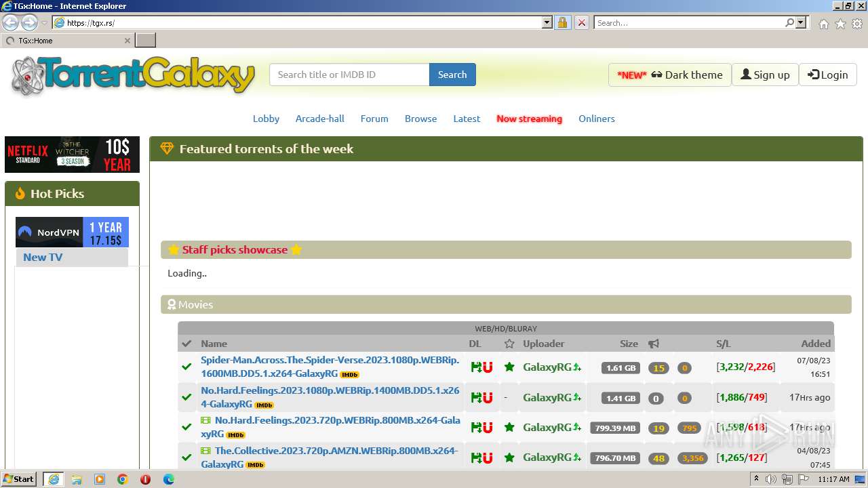Click film strip icon before The.Collective title
The height and width of the screenshot is (488, 868).
tap(206, 451)
